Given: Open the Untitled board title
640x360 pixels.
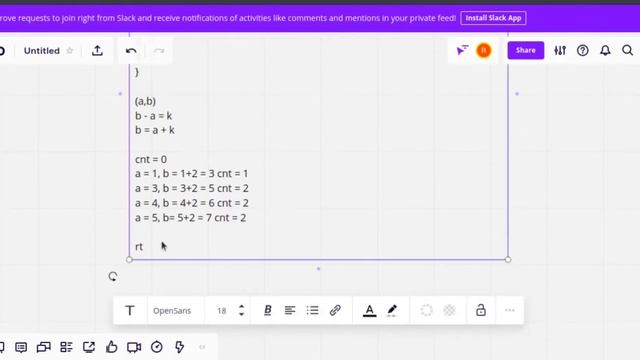Looking at the screenshot, I should tap(42, 51).
